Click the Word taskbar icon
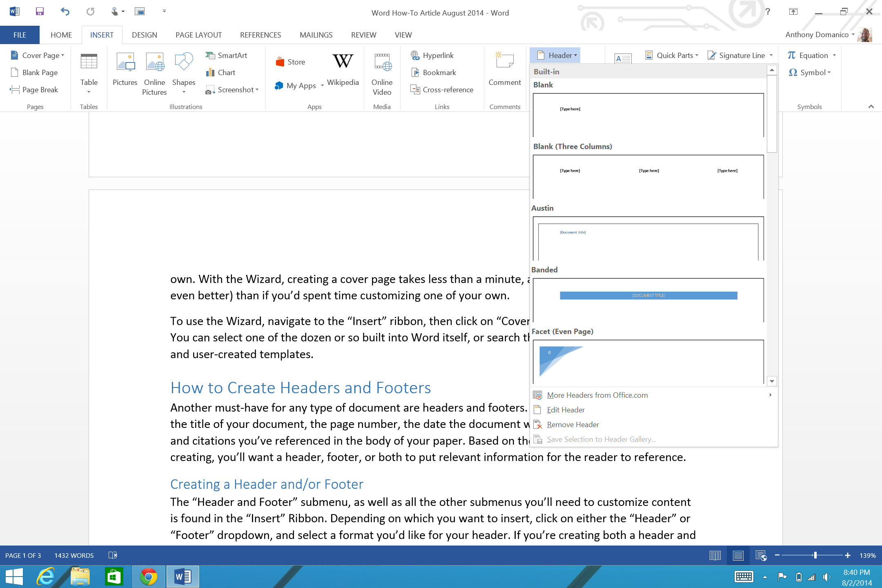This screenshot has width=882, height=588. pos(185,576)
